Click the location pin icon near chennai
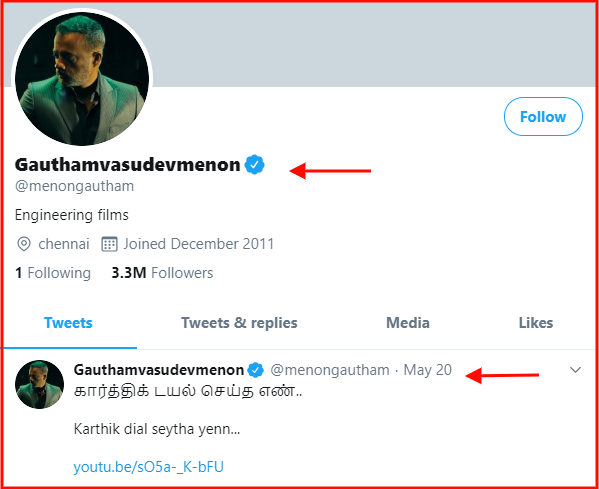The height and width of the screenshot is (489, 599). (24, 244)
